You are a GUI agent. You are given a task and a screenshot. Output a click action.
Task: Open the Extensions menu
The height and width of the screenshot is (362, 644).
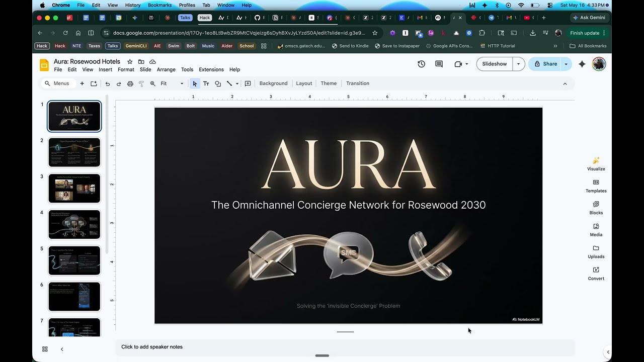211,69
